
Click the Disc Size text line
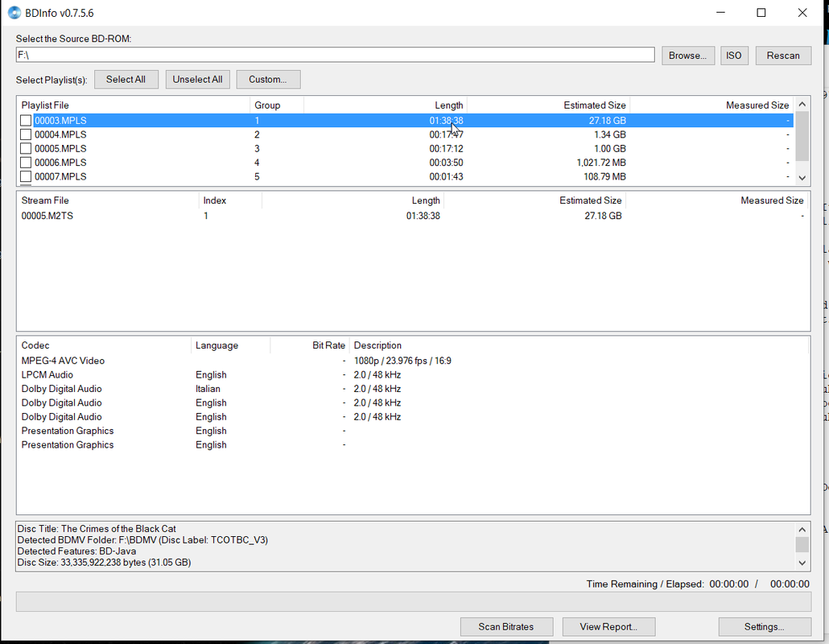click(x=104, y=563)
